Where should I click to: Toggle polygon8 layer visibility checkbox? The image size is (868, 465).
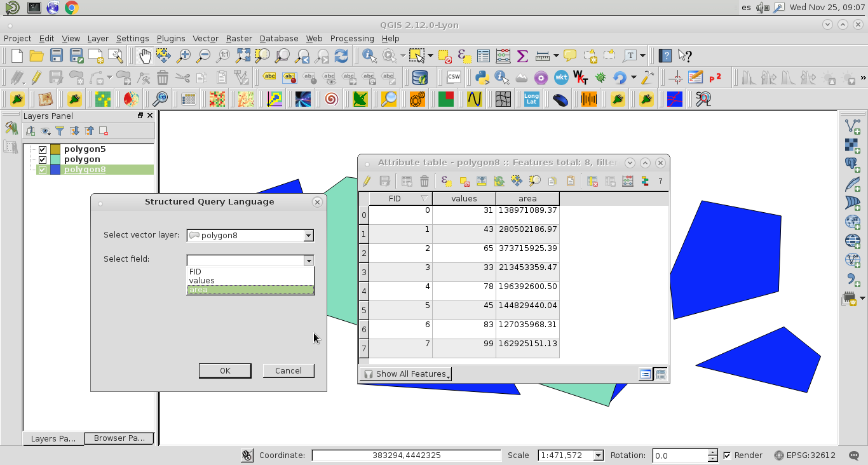tap(43, 170)
